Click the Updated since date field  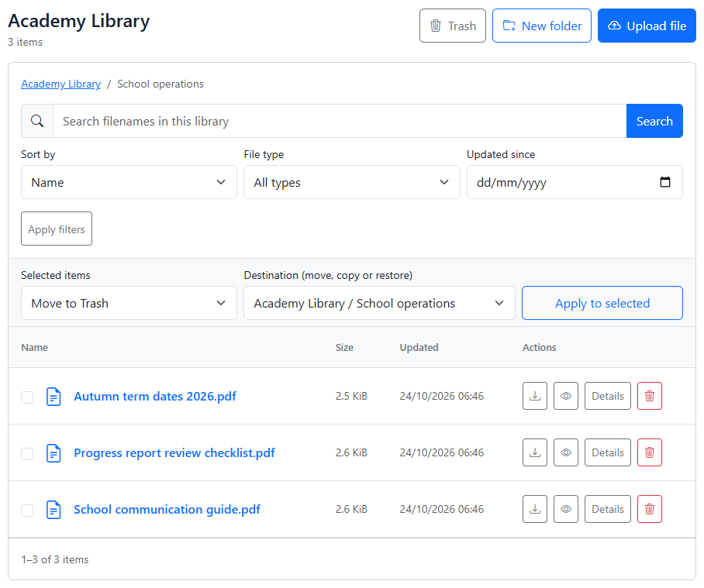coord(575,182)
